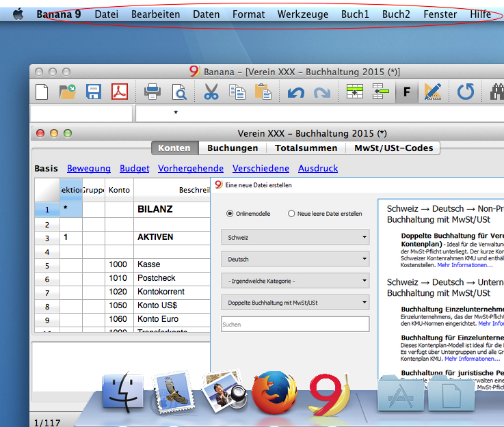Select the Kontokorrent description cell
The width and height of the screenshot is (504, 427).
(x=172, y=292)
